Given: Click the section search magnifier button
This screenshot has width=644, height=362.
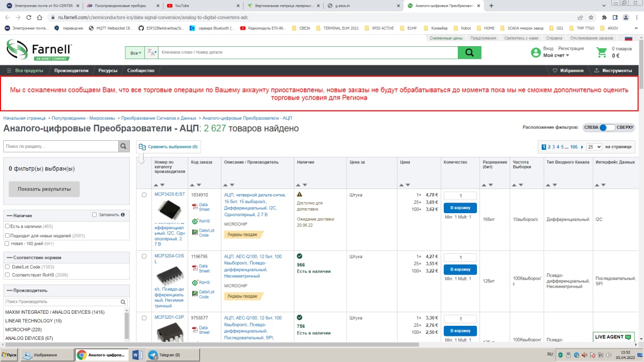Looking at the screenshot, I should [x=124, y=146].
